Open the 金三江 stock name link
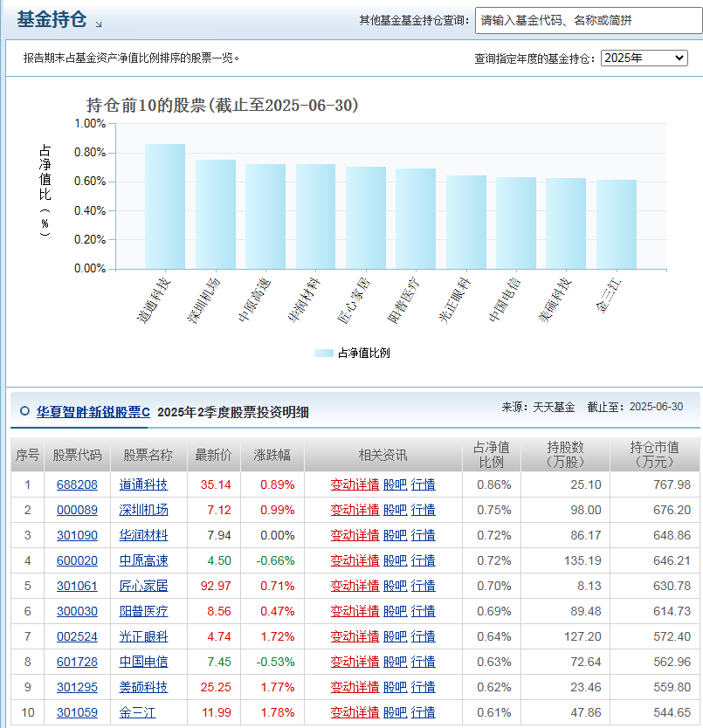Image resolution: width=703 pixels, height=728 pixels. click(137, 712)
